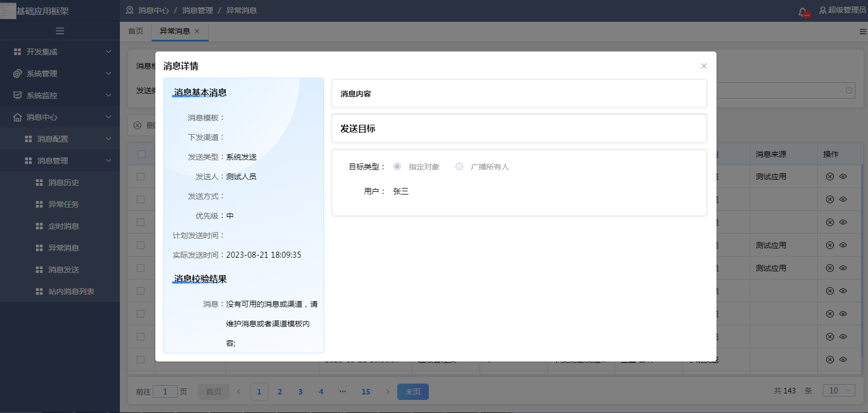Viewport: 868px width, 413px height.
Task: Click the clock icon in date field
Action: 849,90
